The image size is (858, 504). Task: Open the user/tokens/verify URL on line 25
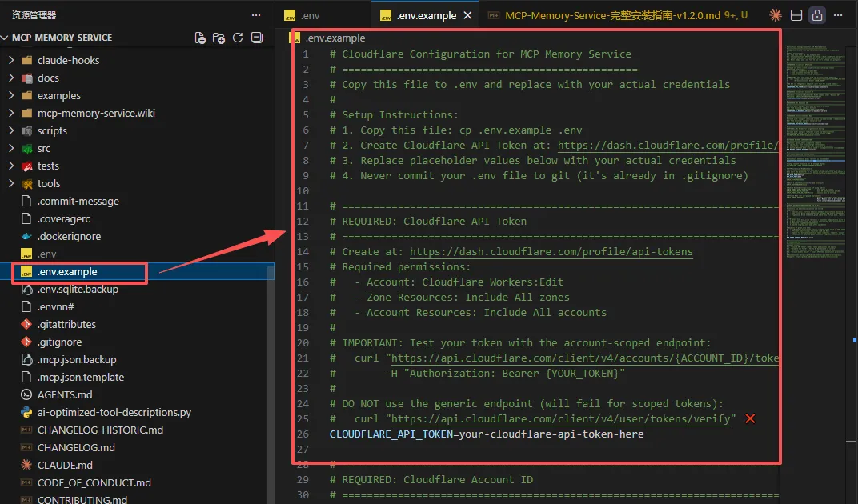(560, 418)
